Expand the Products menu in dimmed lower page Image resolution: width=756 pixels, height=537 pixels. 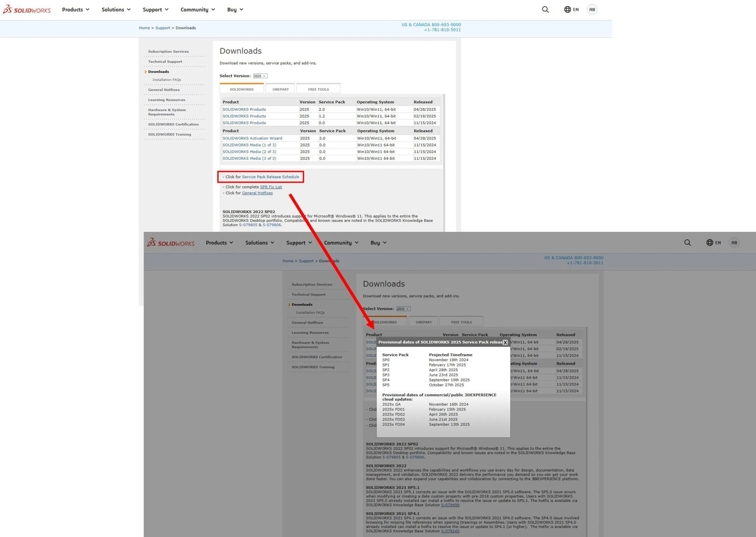click(219, 243)
